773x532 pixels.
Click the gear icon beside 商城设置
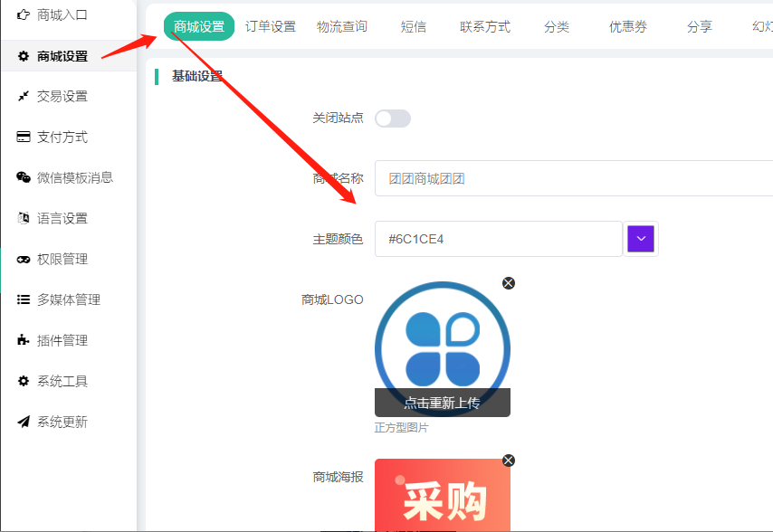(x=24, y=56)
